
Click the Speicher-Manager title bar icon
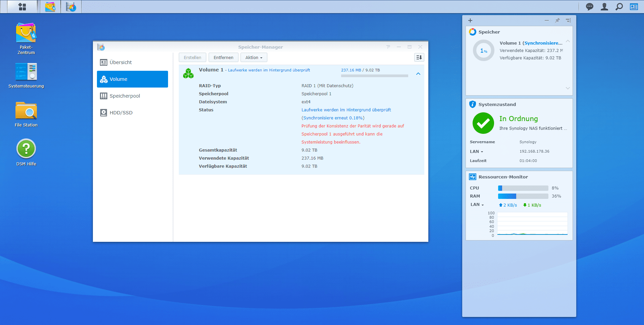(x=101, y=47)
